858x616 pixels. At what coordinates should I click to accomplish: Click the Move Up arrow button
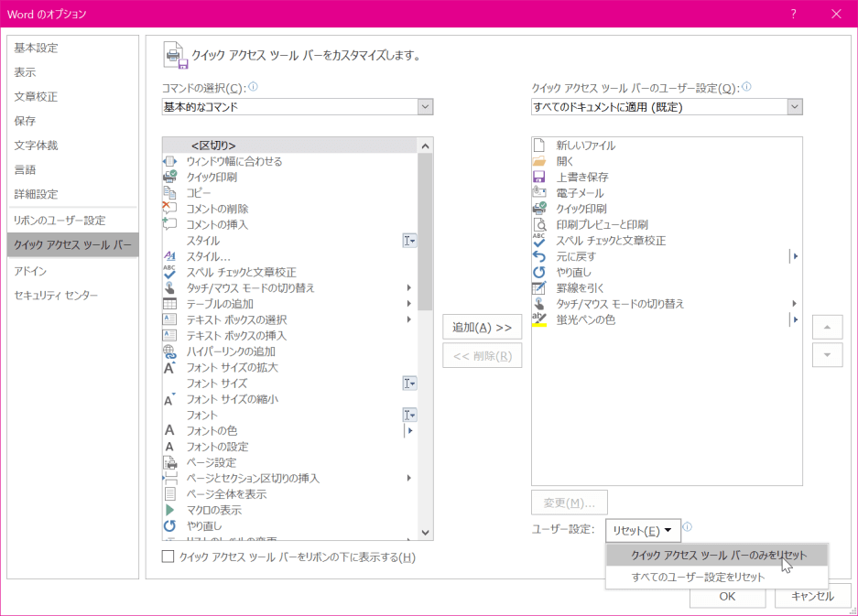click(x=828, y=327)
